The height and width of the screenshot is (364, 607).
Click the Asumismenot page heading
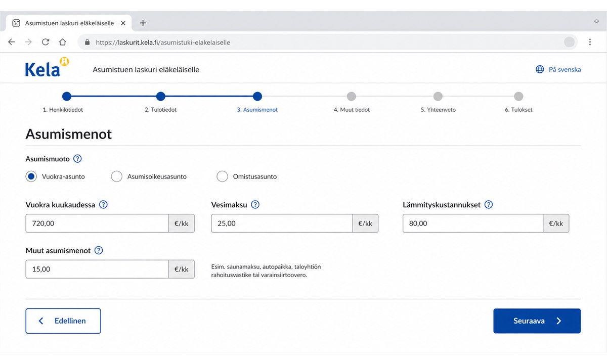click(x=68, y=134)
